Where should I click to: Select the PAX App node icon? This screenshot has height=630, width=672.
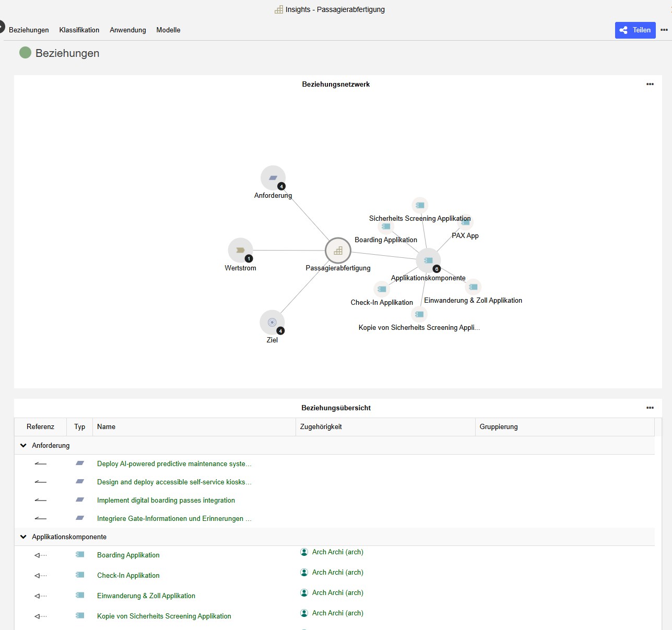[x=466, y=223]
